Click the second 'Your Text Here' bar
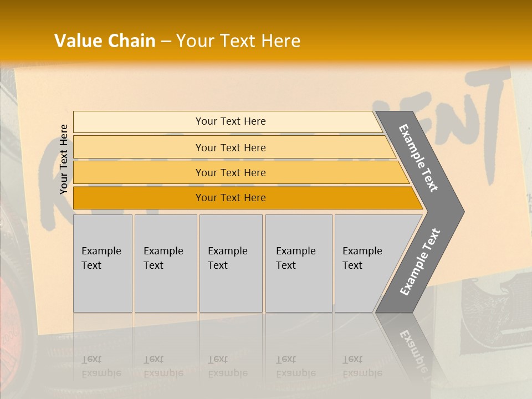This screenshot has height=399, width=532. tap(230, 147)
